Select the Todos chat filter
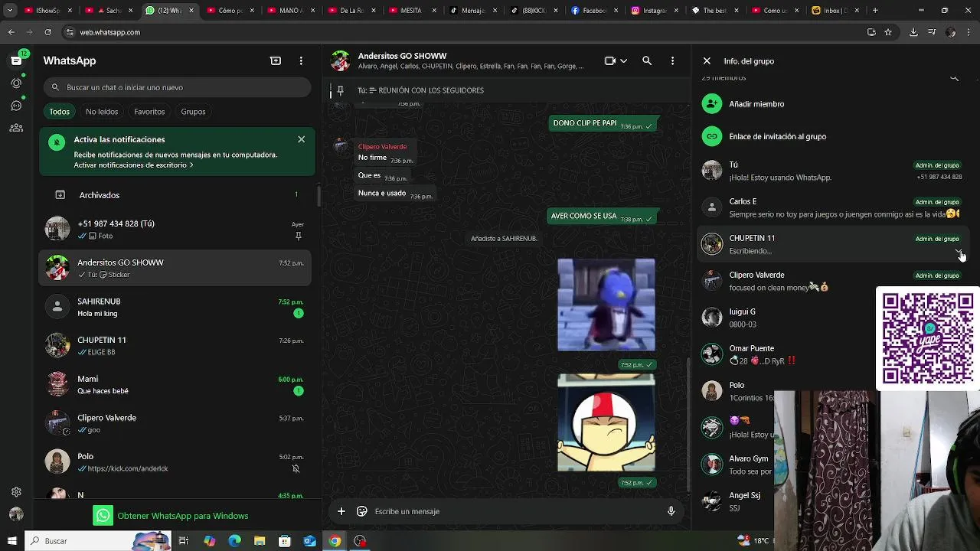The image size is (980, 551). [x=59, y=112]
